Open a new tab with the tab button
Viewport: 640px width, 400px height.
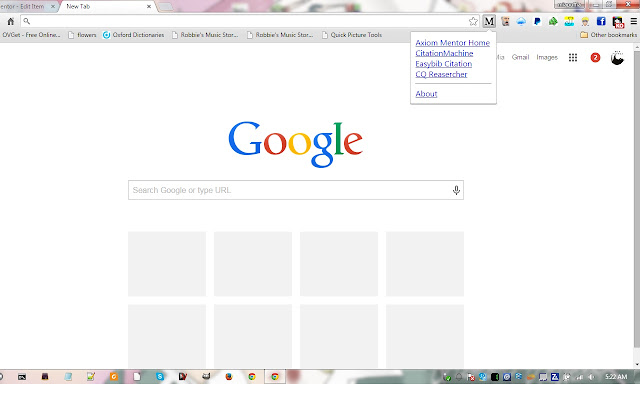[165, 7]
